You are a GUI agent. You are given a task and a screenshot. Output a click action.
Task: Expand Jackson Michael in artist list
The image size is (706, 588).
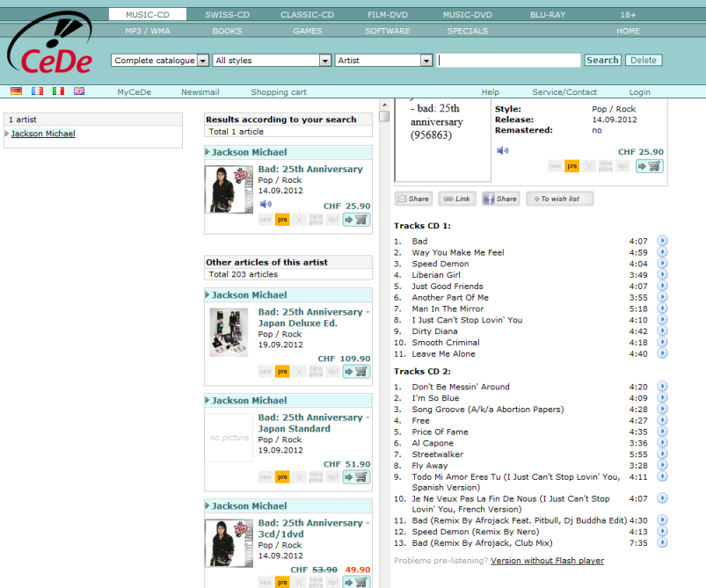tap(7, 134)
